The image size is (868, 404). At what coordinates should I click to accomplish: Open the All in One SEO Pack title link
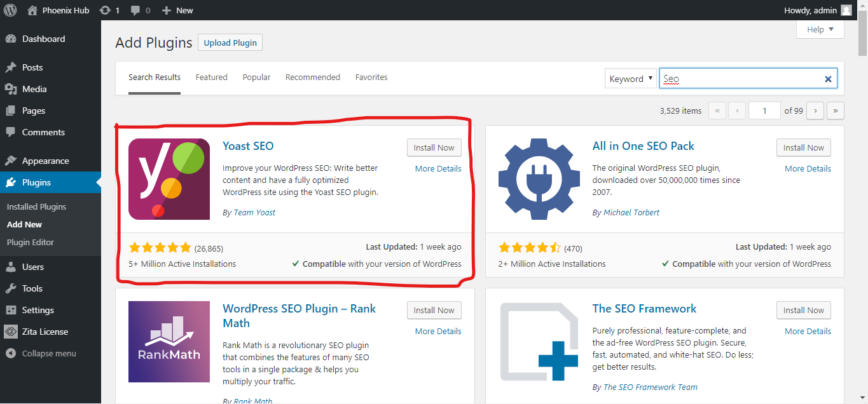tap(643, 146)
